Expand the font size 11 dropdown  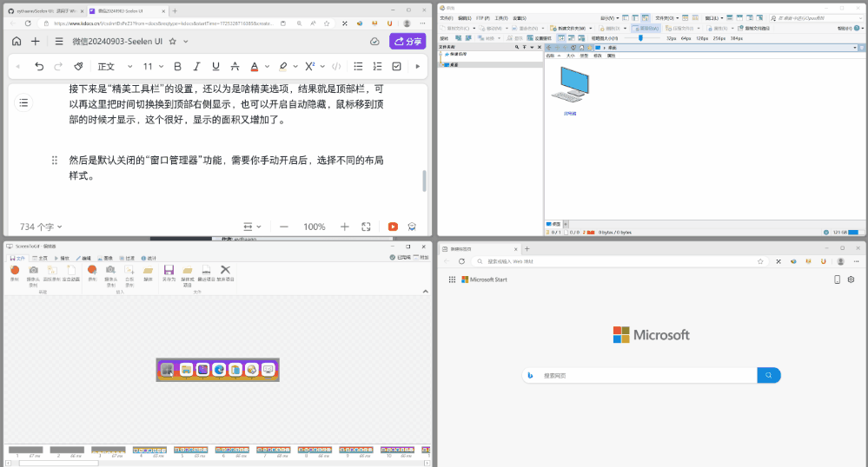point(153,66)
